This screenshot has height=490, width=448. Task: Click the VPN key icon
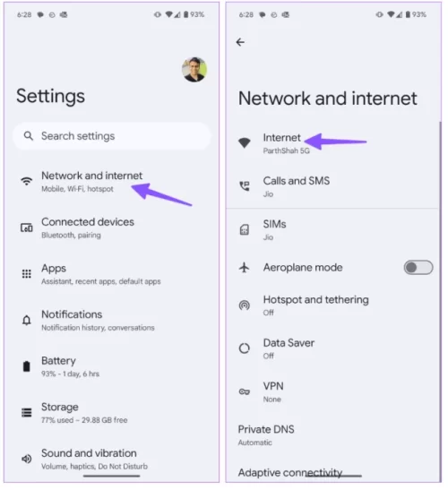pyautogui.click(x=245, y=391)
